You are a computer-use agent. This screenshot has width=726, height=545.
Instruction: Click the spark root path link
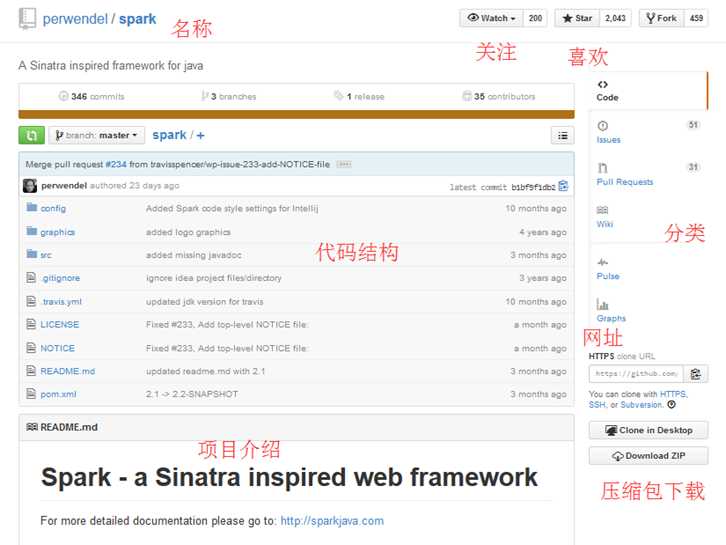(169, 135)
